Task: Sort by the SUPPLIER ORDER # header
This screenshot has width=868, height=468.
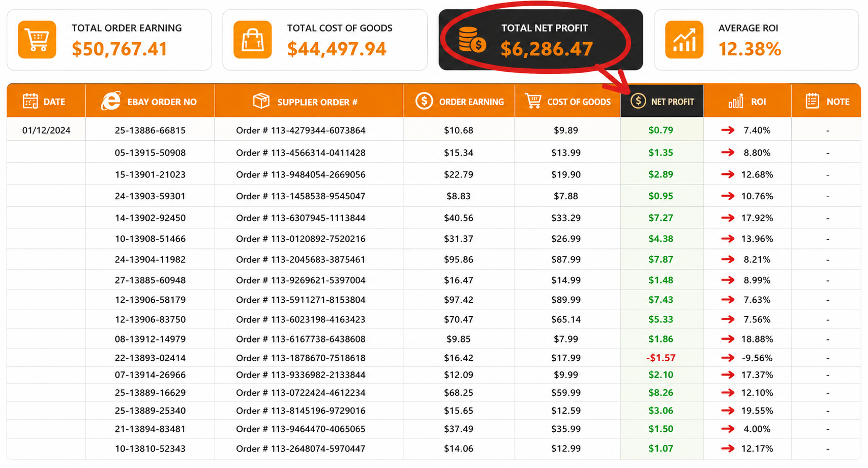Action: (317, 102)
